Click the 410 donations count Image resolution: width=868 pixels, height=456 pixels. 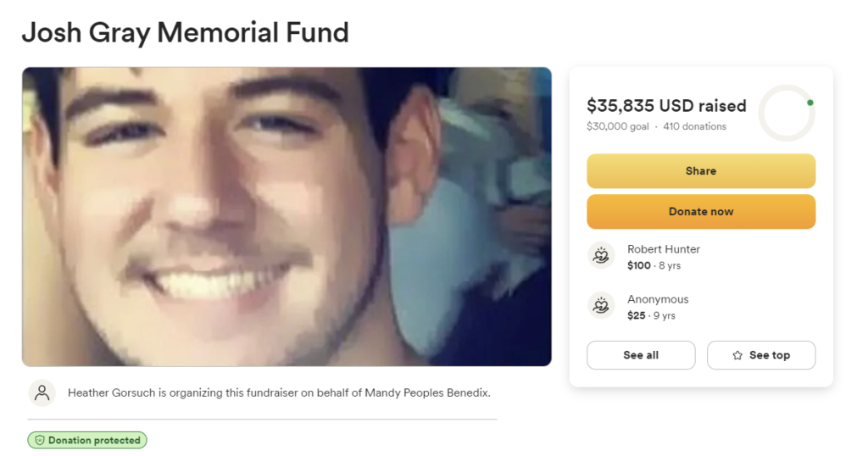point(695,126)
